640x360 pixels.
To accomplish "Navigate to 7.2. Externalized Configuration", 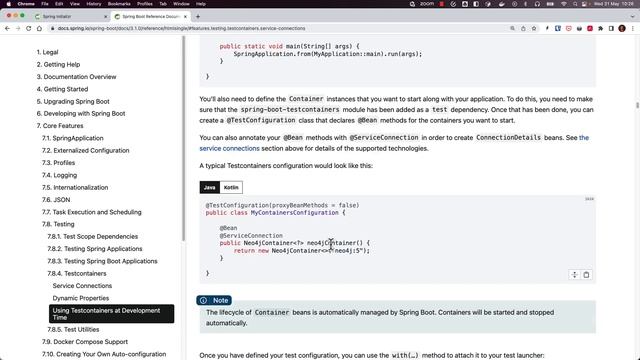I will click(x=85, y=150).
